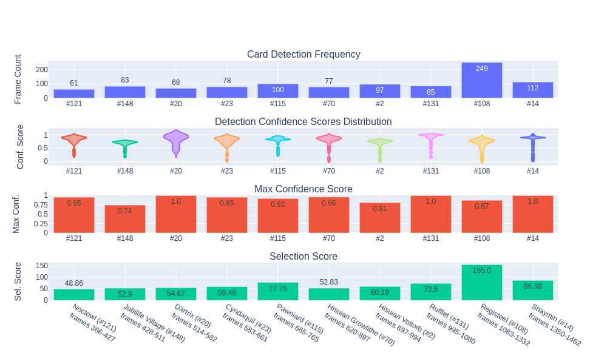Select the #115 frame count bar showing 100
The width and height of the screenshot is (607, 364).
tap(277, 91)
